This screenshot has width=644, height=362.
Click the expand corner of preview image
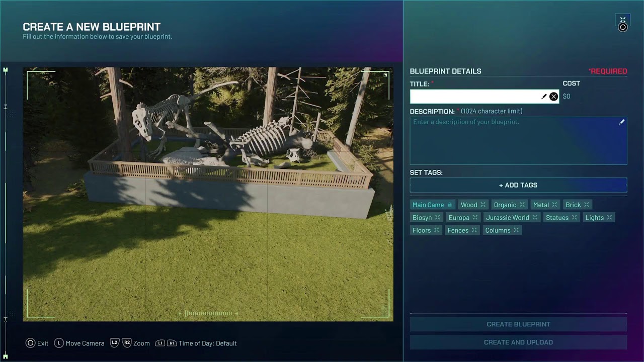point(385,75)
